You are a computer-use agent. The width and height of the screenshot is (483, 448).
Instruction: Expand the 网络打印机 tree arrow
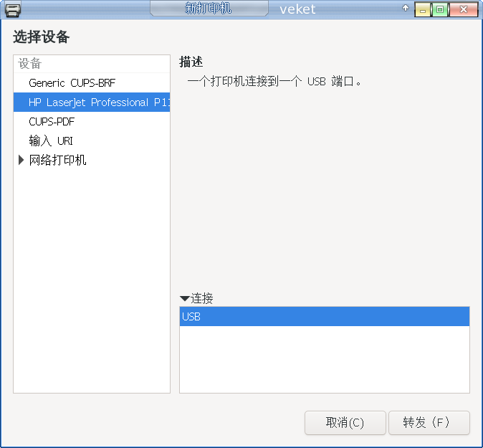coord(21,161)
